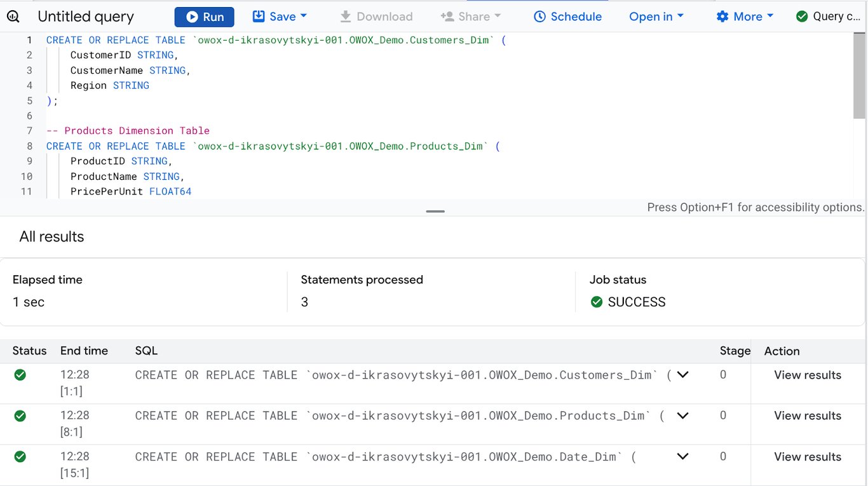Click the Products_Dim SQL text in results table
868x486 pixels.
pos(400,415)
